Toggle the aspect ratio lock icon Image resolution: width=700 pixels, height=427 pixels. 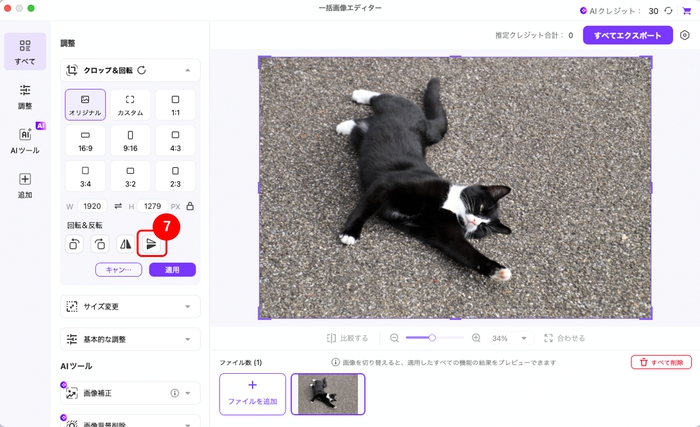click(190, 206)
